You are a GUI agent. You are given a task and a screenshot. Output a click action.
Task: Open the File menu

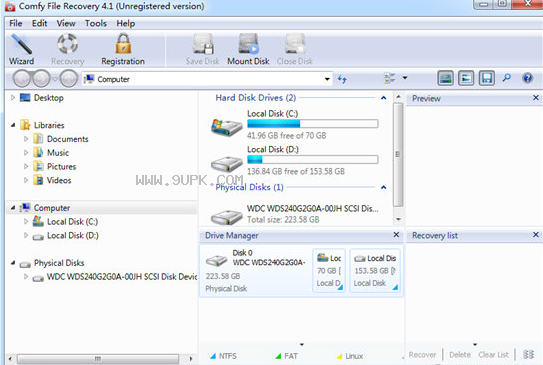(16, 24)
